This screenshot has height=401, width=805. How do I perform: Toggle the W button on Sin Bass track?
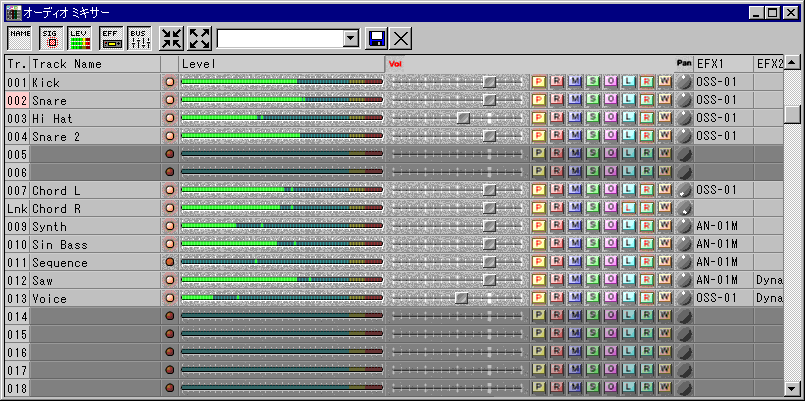(x=665, y=244)
